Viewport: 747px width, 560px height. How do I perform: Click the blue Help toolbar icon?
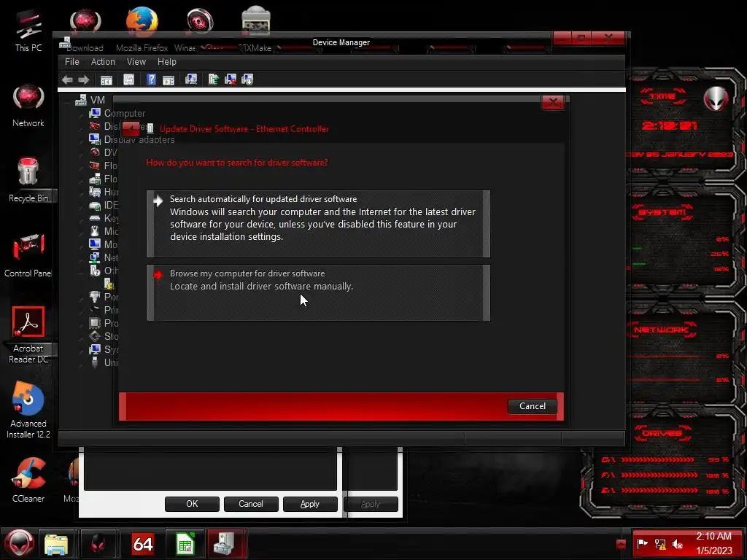point(151,79)
